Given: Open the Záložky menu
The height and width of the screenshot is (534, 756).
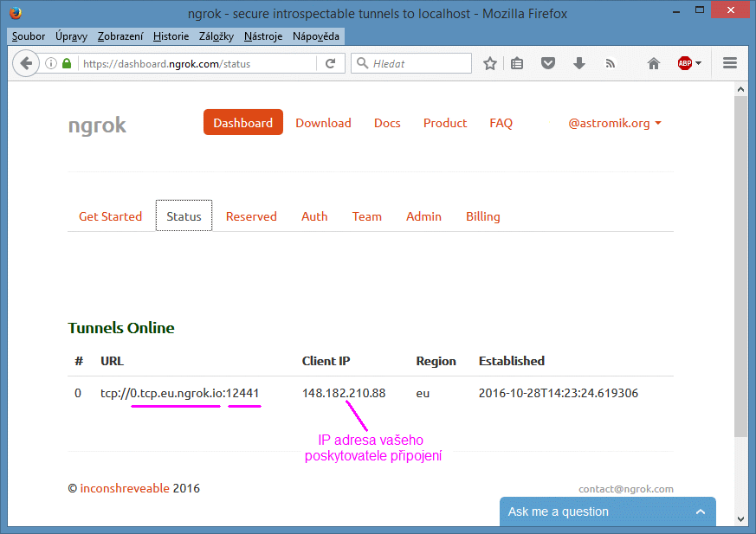Looking at the screenshot, I should 216,36.
